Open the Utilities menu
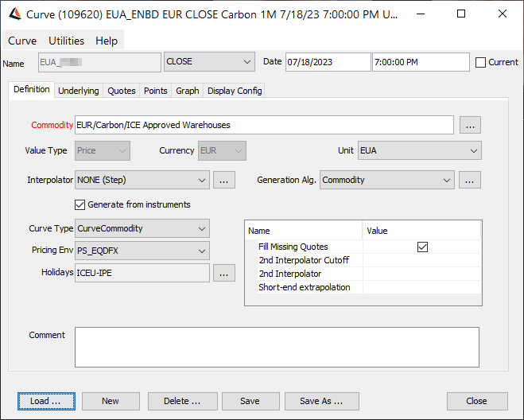This screenshot has height=420, width=524. point(66,41)
